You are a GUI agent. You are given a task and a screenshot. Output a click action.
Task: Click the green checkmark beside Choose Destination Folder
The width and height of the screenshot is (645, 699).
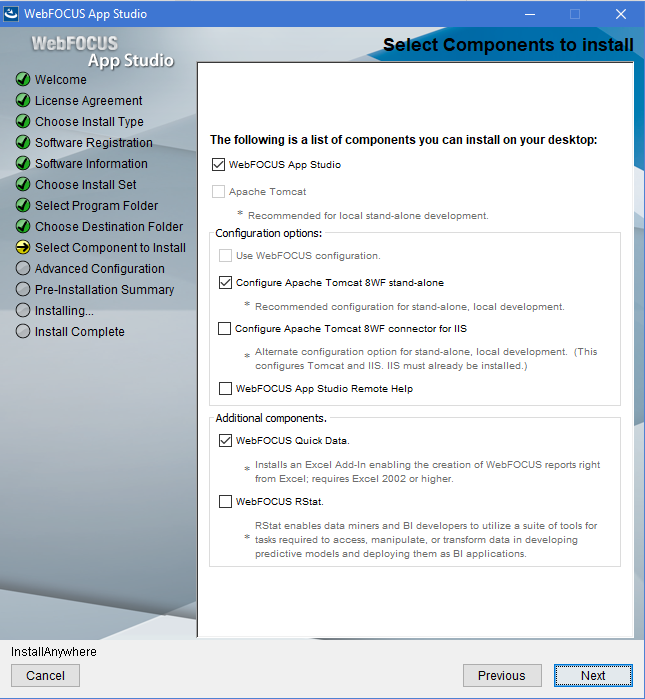pos(23,226)
